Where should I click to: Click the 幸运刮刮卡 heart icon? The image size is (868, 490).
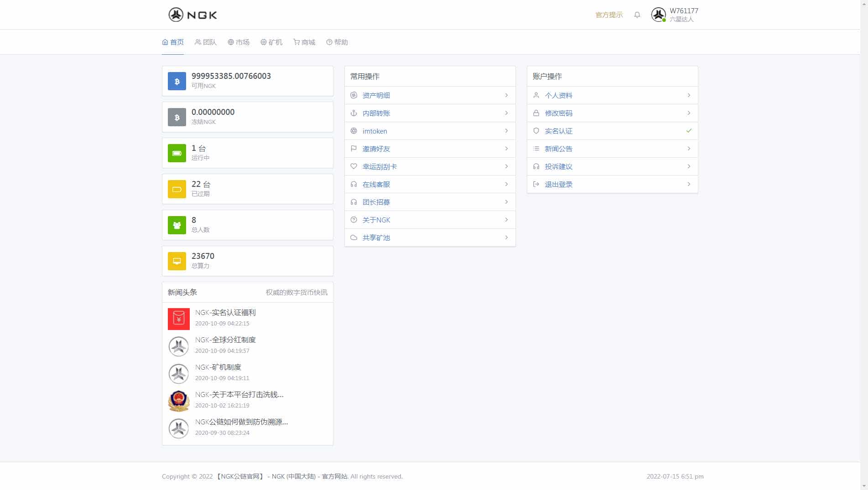click(353, 166)
